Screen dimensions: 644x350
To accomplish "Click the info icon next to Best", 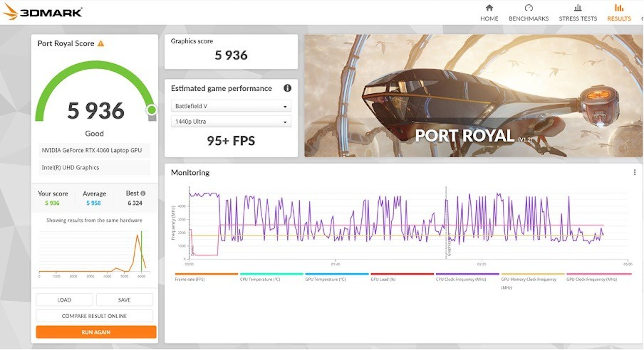I will (x=143, y=193).
